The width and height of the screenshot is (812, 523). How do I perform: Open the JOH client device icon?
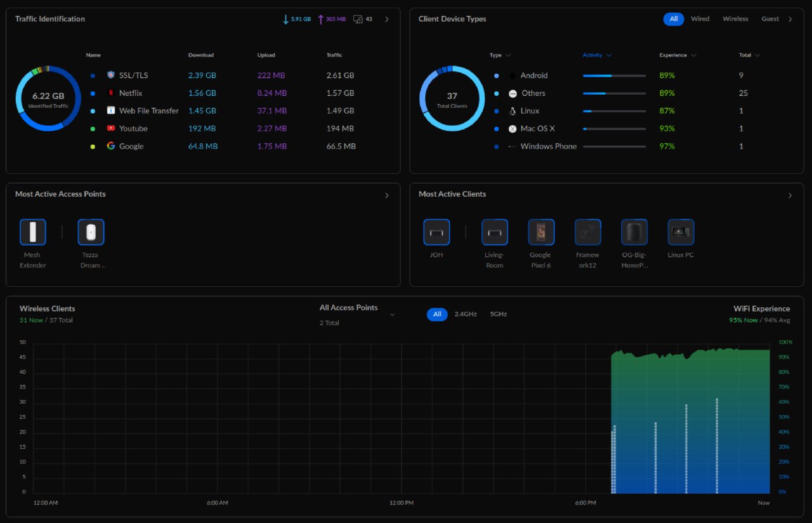coord(436,232)
